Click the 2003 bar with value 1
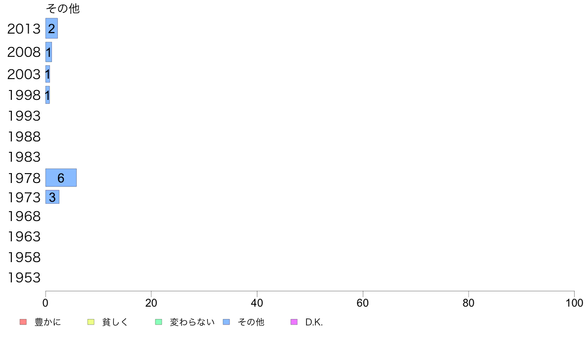 pyautogui.click(x=48, y=74)
